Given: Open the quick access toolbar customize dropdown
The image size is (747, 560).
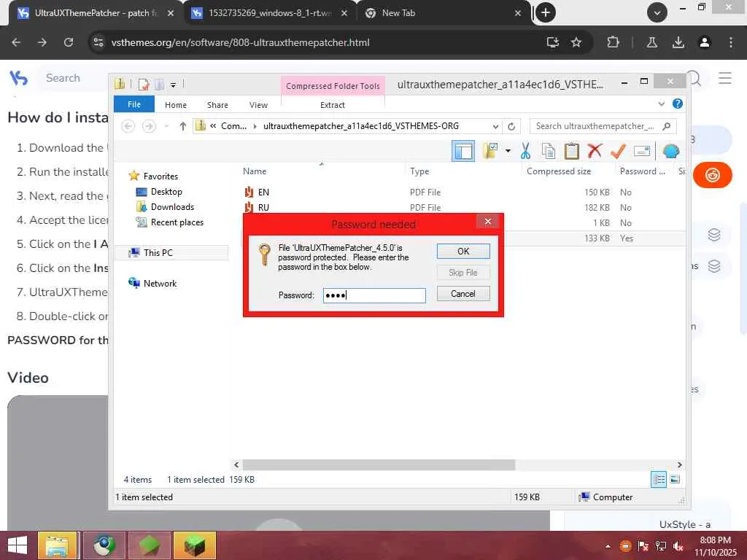Looking at the screenshot, I should (174, 85).
